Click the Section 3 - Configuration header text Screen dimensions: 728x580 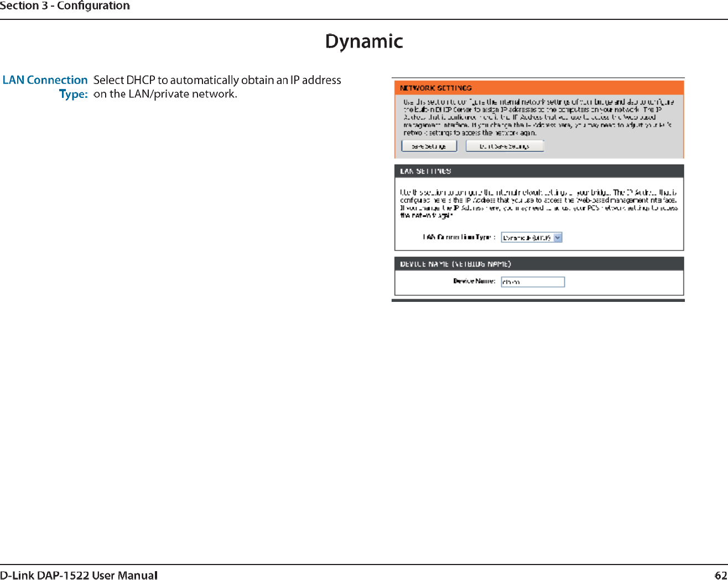pyautogui.click(x=65, y=6)
